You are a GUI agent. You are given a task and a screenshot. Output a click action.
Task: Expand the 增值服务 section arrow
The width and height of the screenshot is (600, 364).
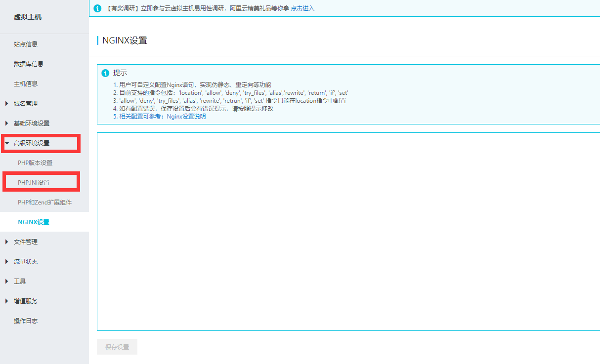coord(6,301)
